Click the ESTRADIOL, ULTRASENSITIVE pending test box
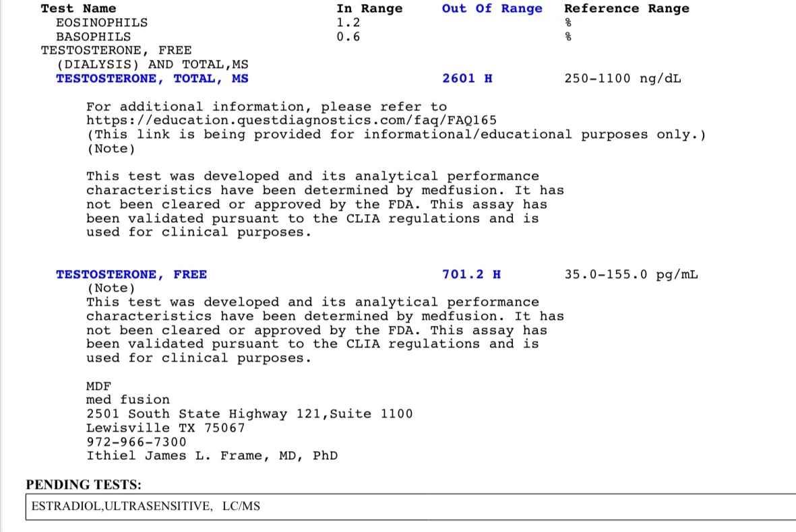 [x=410, y=506]
